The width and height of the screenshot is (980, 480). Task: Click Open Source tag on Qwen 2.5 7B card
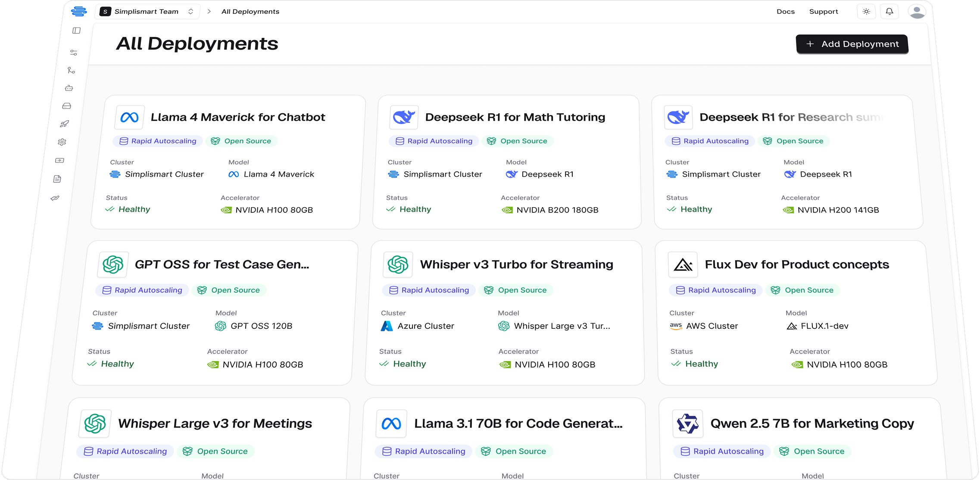tap(813, 451)
